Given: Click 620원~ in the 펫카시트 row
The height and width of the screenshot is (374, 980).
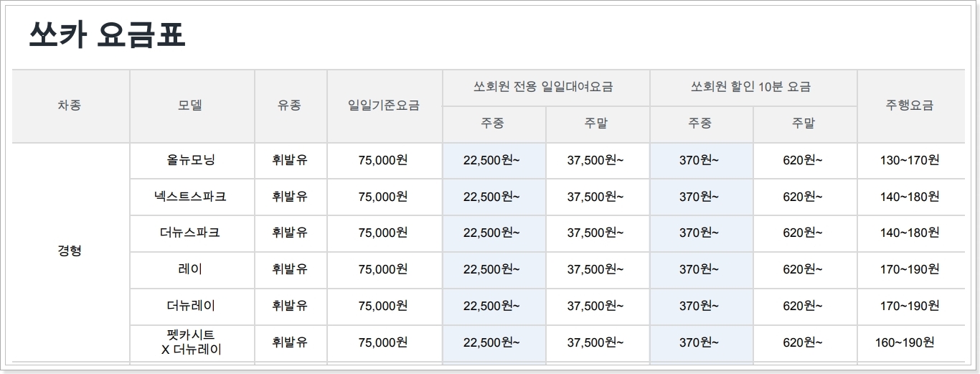Looking at the screenshot, I should (803, 342).
